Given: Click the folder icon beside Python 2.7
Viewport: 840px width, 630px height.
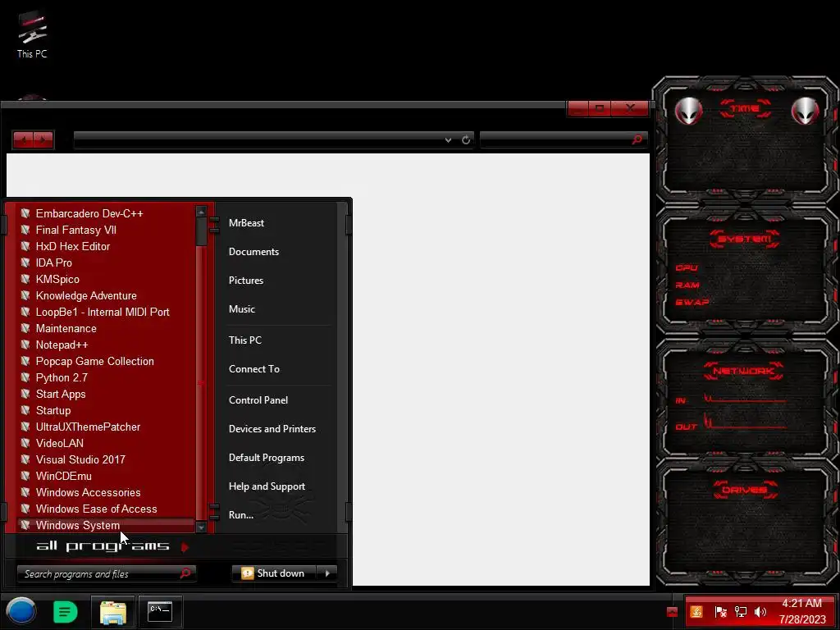Looking at the screenshot, I should point(25,377).
